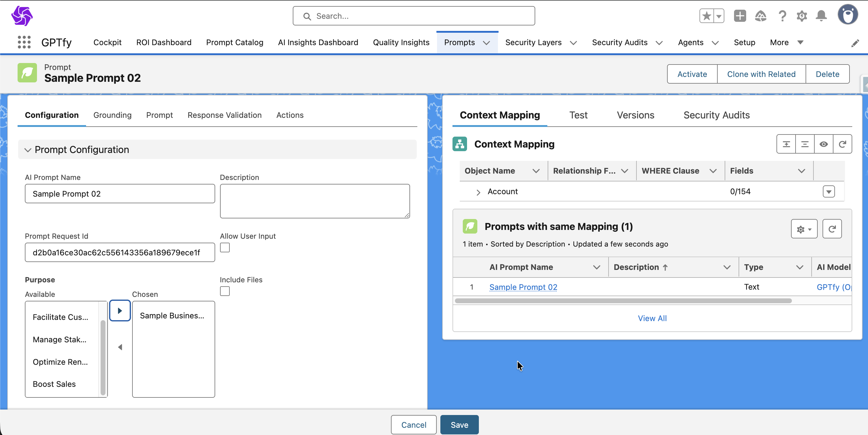This screenshot has height=435, width=868.
Task: Refresh the Context Mapping table
Action: coord(843,144)
